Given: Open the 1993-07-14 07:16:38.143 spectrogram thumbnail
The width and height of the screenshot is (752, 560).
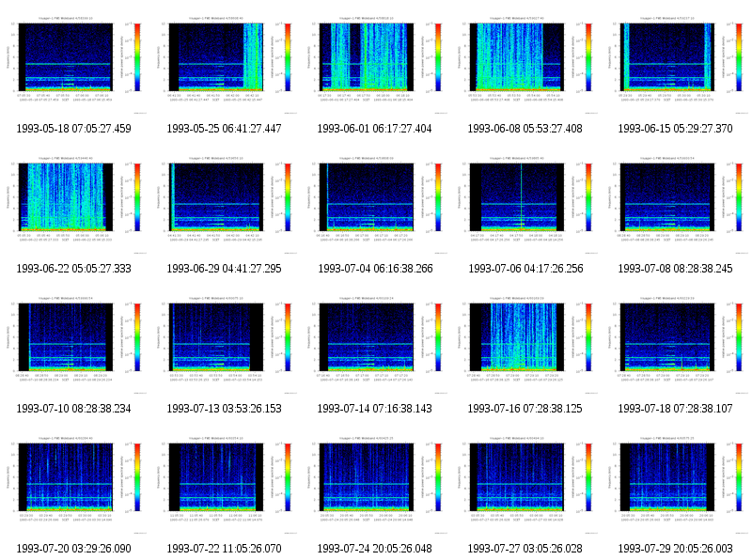Looking at the screenshot, I should [374, 345].
